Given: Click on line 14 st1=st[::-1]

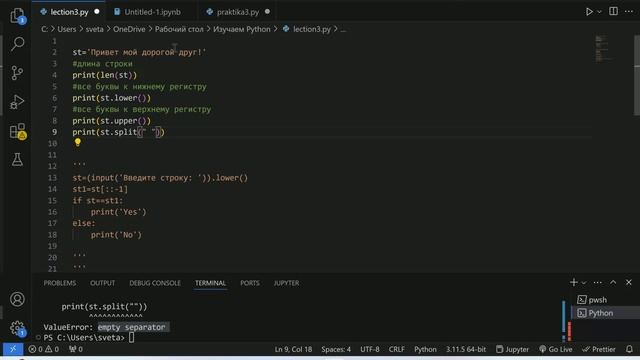Looking at the screenshot, I should 100,189.
